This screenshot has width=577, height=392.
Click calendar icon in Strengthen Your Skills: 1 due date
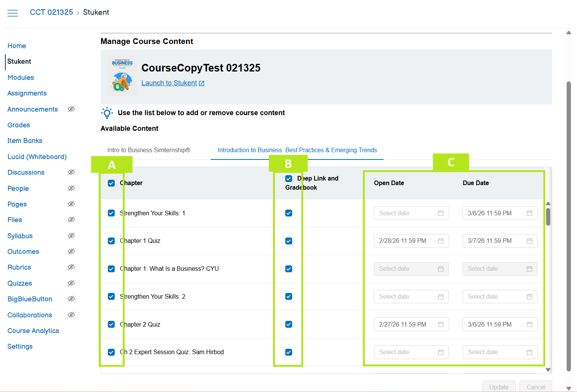tap(529, 213)
